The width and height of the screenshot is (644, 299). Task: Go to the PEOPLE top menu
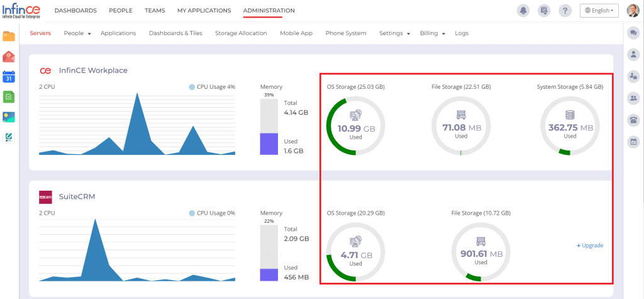[121, 11]
